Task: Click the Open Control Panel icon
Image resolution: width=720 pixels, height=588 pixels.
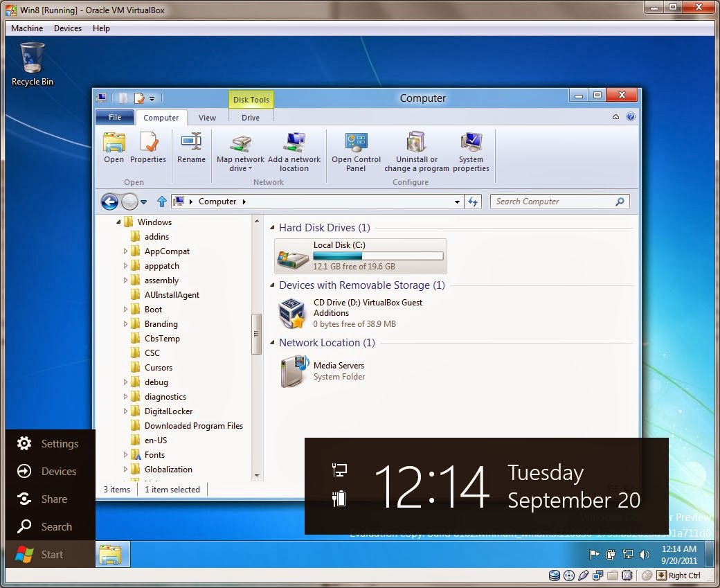Action: click(356, 147)
